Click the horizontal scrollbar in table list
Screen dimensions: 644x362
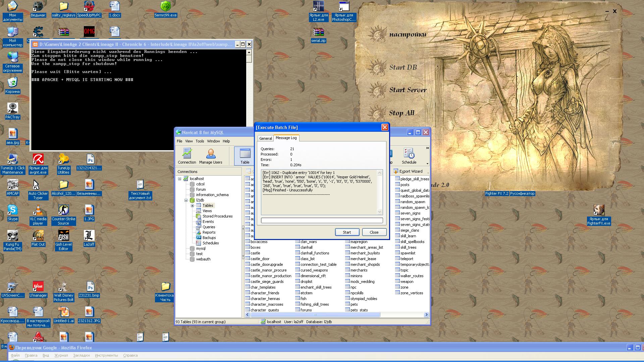[315, 315]
